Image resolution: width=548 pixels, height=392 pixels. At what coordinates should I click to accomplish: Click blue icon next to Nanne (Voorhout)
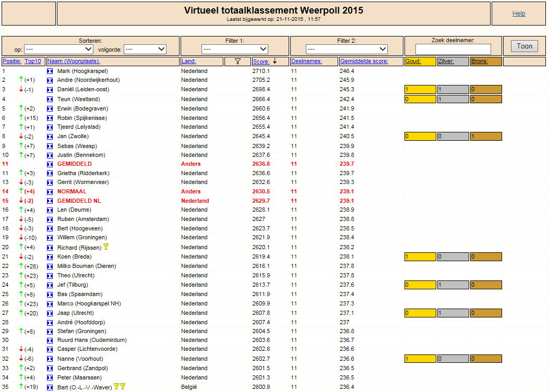click(50, 359)
